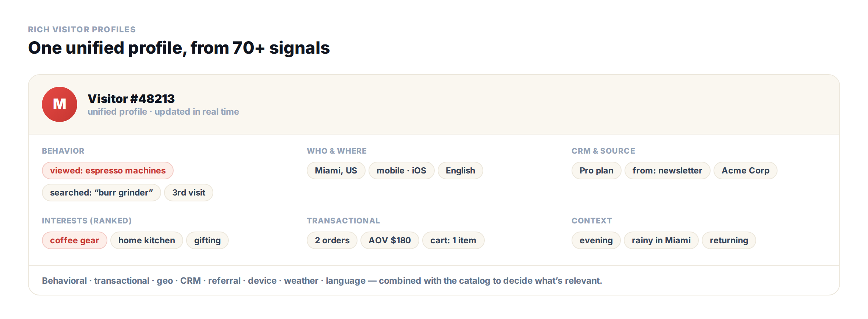The image size is (868, 319).
Task: Click the red M visitor avatar
Action: coord(60,104)
